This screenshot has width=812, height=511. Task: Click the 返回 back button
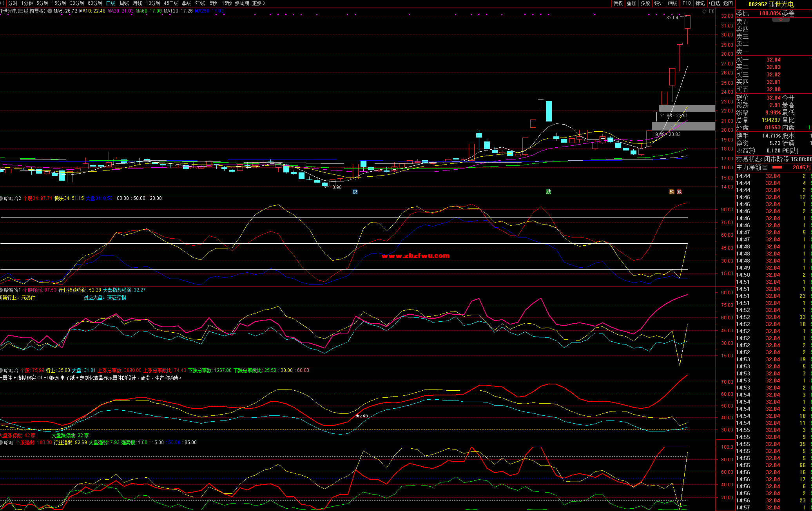click(728, 3)
